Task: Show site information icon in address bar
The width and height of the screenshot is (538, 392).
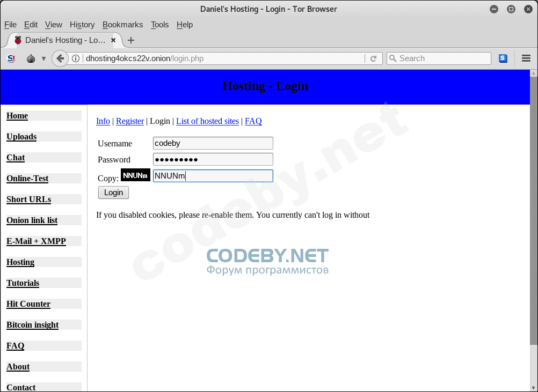Action: click(76, 58)
